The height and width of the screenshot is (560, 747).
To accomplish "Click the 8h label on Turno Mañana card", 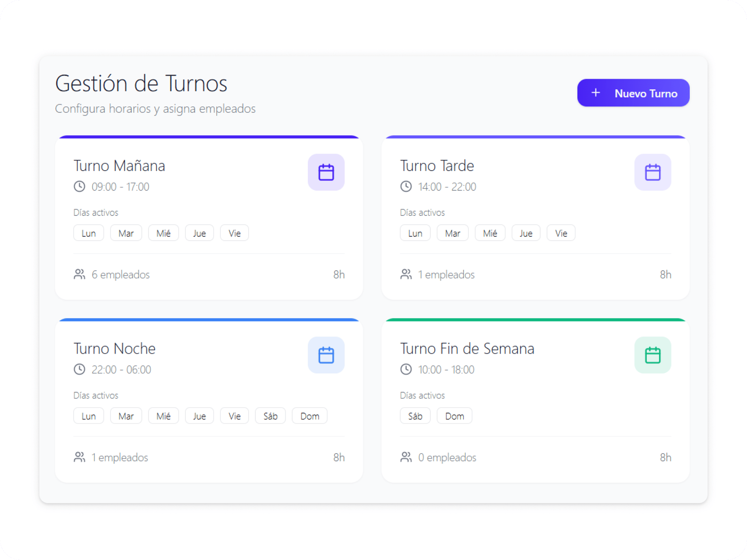I will [339, 274].
